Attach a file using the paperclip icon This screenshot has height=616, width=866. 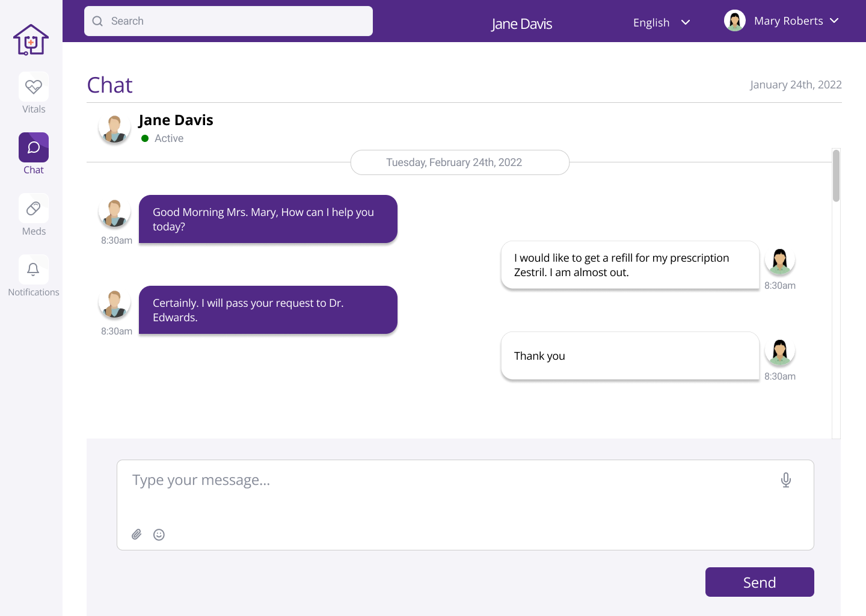pos(136,534)
